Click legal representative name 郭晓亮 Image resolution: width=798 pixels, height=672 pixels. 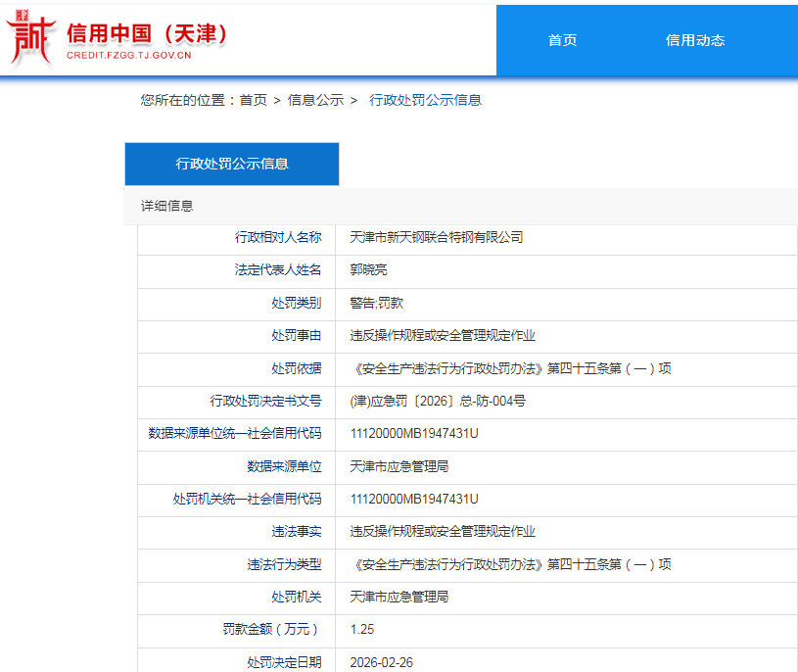tap(369, 270)
